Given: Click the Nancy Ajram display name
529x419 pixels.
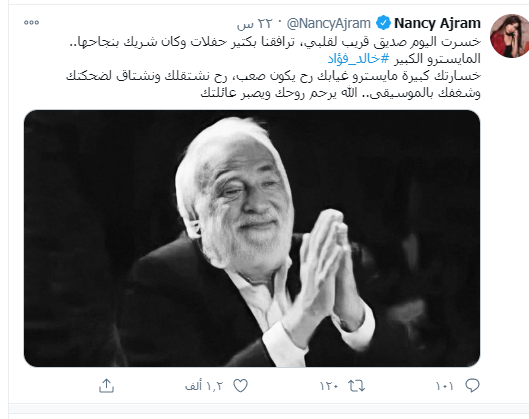Looking at the screenshot, I should (437, 23).
